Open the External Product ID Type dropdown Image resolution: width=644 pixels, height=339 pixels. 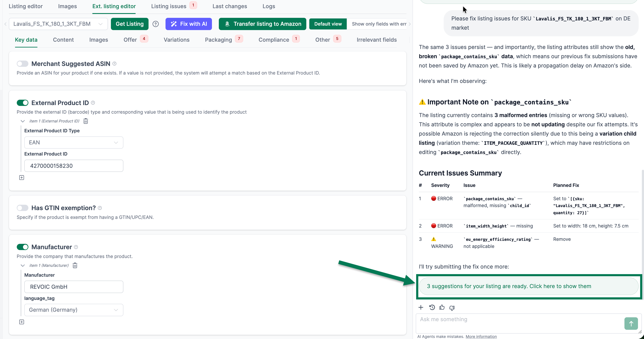[x=74, y=142]
